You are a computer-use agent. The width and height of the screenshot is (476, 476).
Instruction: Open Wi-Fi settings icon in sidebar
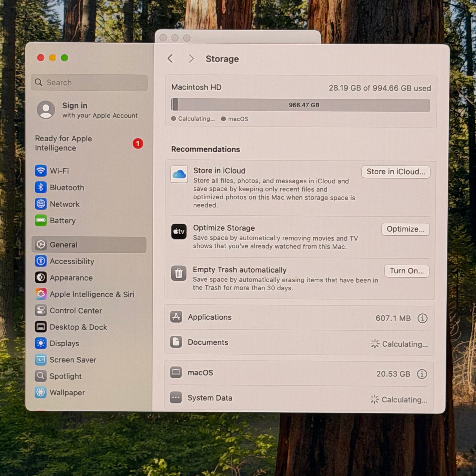click(x=41, y=171)
